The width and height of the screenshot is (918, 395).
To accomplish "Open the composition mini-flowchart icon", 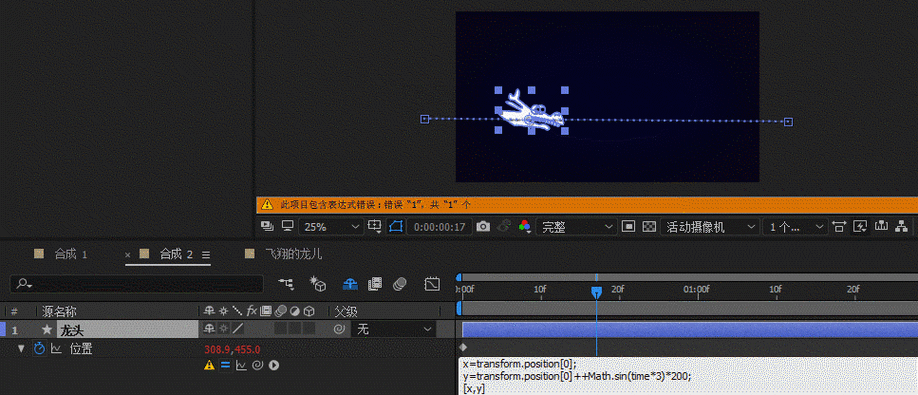I will [286, 284].
